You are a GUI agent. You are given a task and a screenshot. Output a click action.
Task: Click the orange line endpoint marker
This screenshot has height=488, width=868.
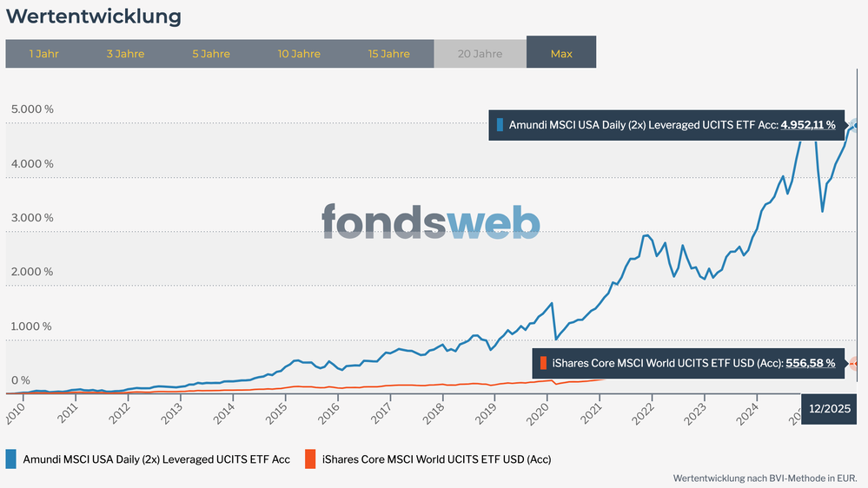tap(857, 363)
